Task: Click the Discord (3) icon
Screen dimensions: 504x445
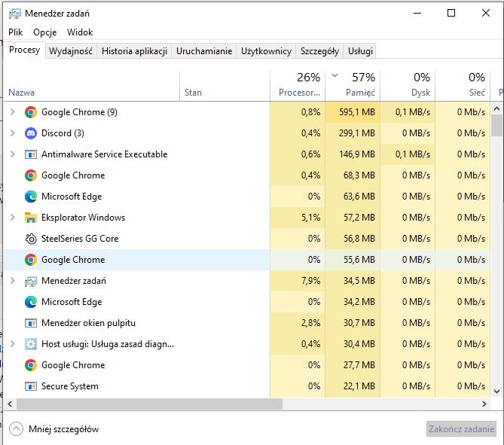Action: (x=31, y=133)
